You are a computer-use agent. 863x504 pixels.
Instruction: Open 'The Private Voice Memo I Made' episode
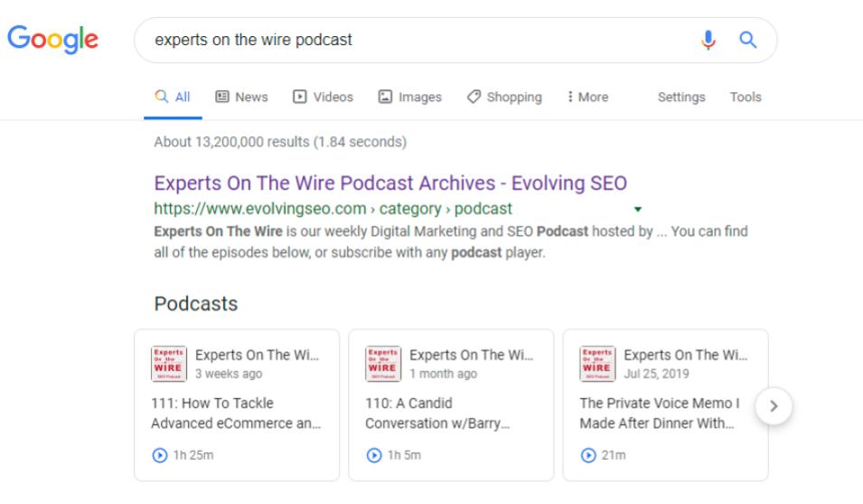[660, 413]
